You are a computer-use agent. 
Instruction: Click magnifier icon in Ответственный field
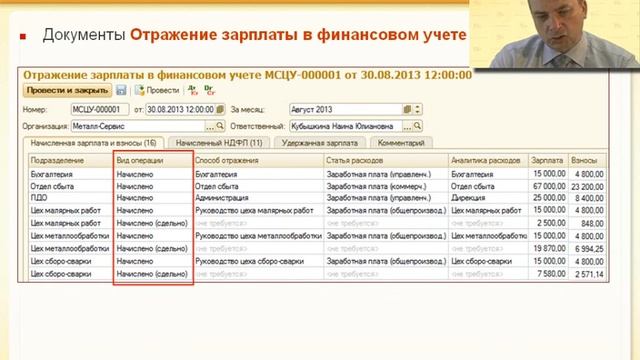pyautogui.click(x=417, y=126)
